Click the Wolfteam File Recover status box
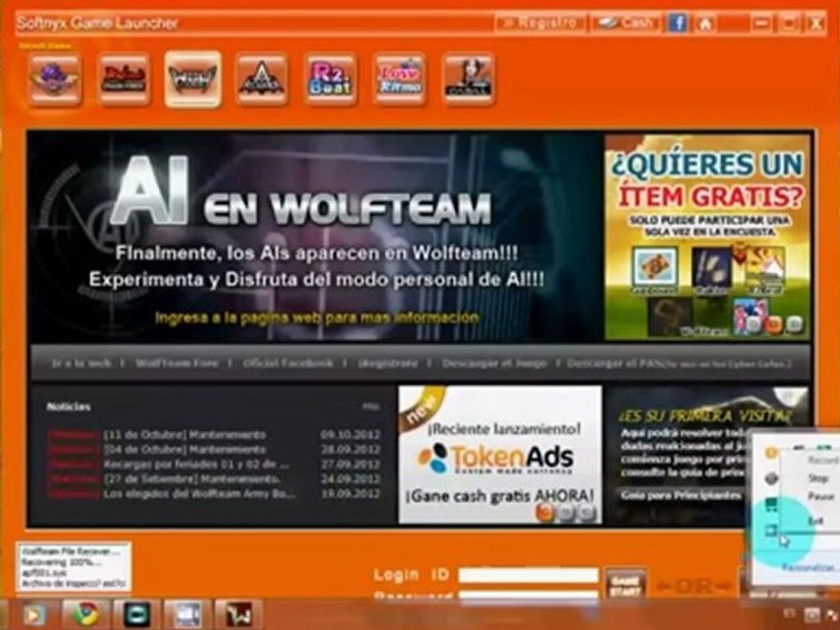Viewport: 840px width, 630px height. [x=73, y=567]
